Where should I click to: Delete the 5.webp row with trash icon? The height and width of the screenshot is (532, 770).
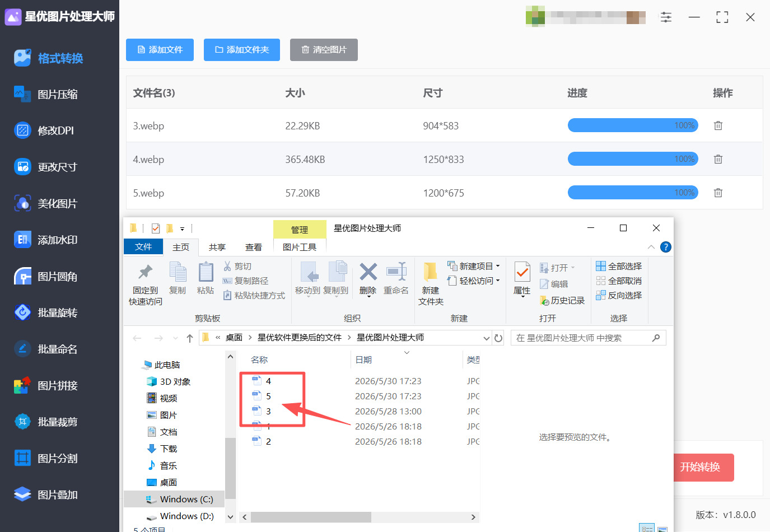pos(718,193)
